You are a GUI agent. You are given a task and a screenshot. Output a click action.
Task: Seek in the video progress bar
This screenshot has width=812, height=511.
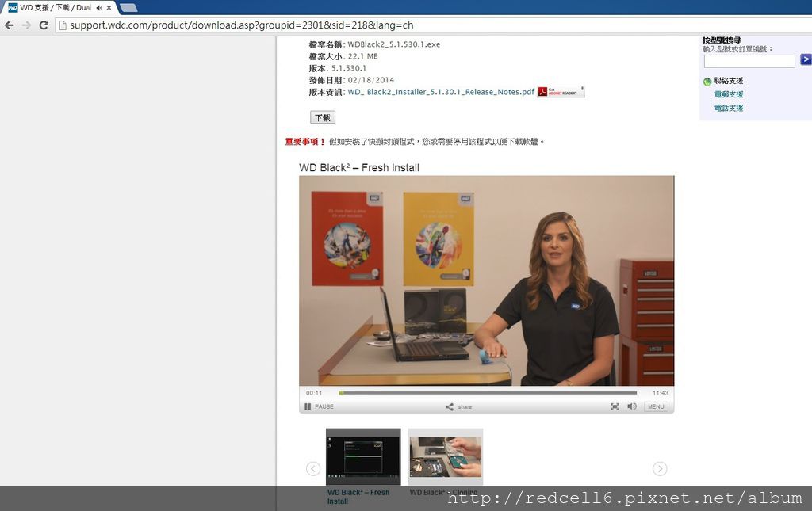point(488,393)
